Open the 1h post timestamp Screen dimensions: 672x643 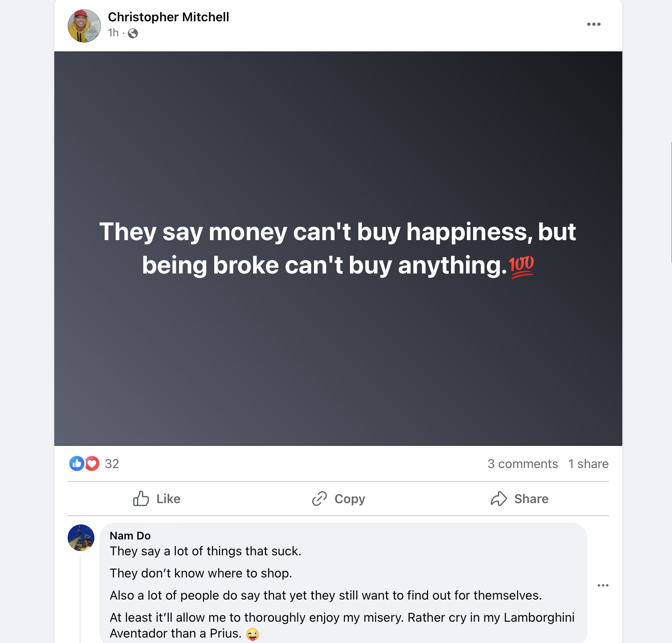click(113, 33)
